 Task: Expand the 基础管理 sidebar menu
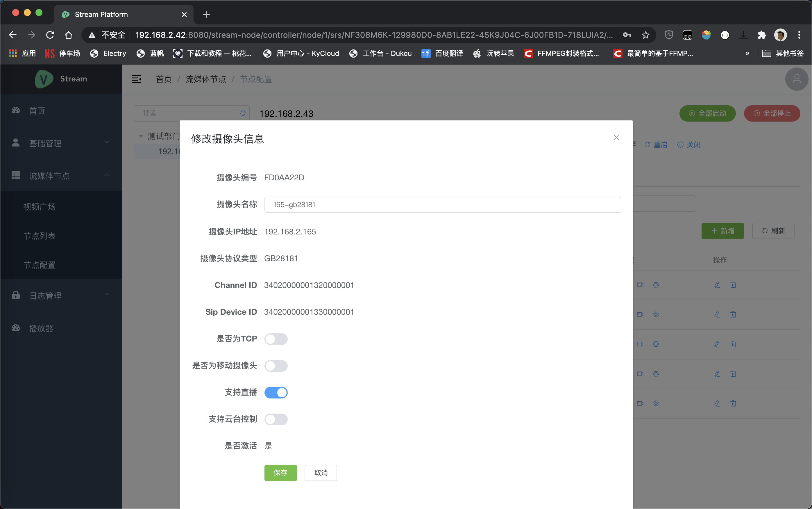(x=60, y=143)
